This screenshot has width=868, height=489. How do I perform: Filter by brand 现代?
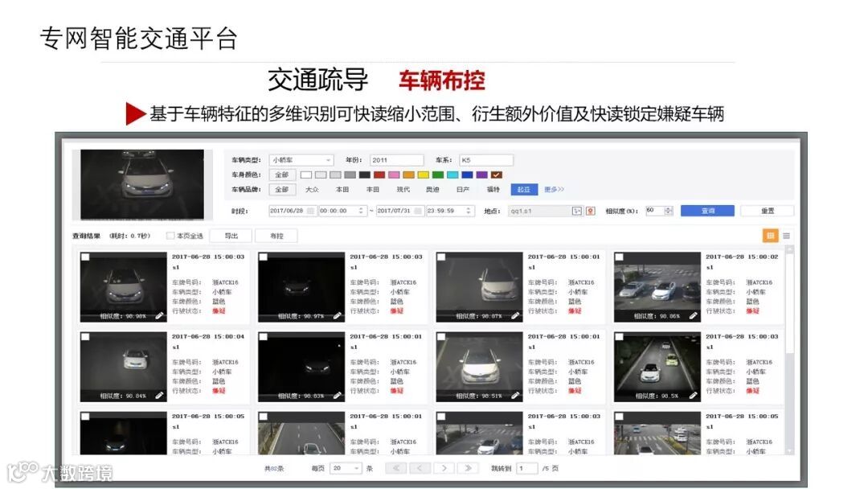(403, 189)
